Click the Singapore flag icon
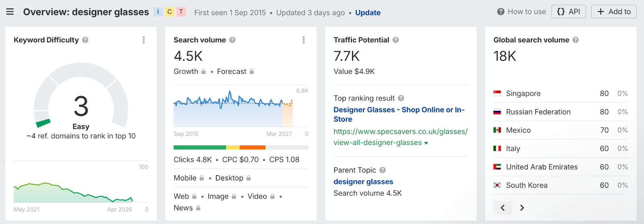 [x=497, y=93]
